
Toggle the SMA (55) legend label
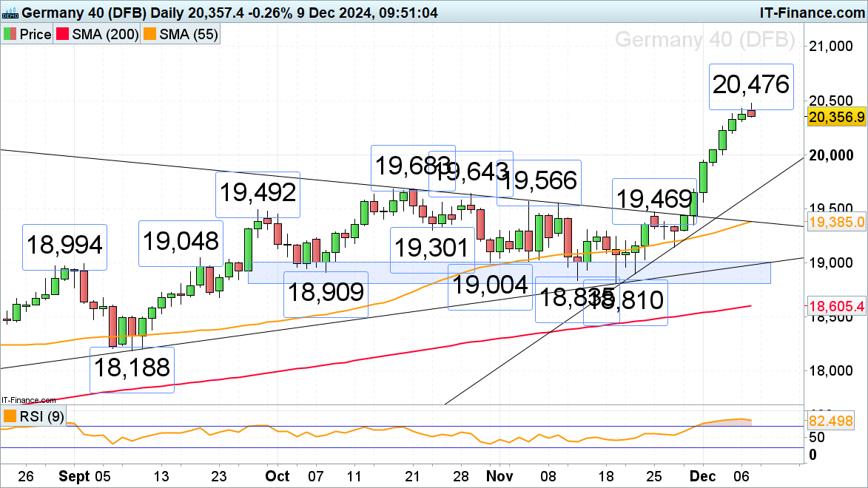pos(188,34)
